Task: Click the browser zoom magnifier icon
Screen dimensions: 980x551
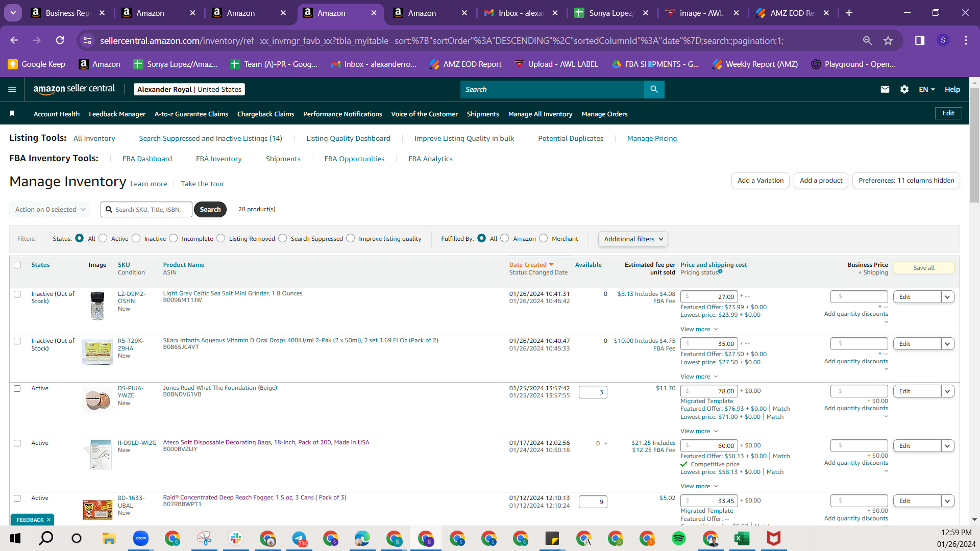Action: pos(867,40)
